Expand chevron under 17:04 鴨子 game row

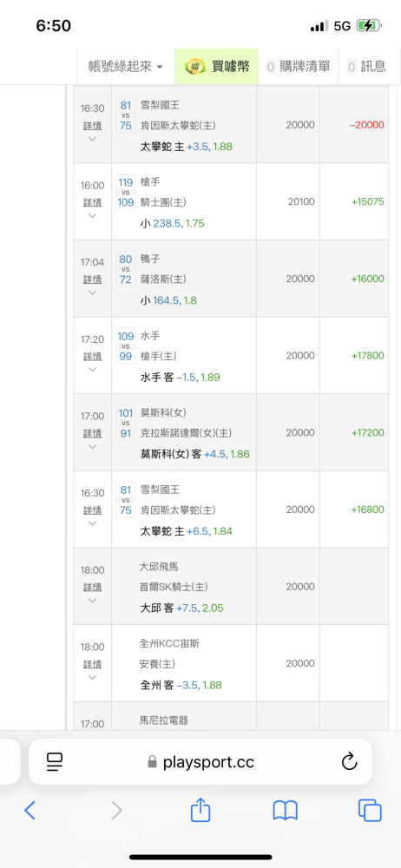pyautogui.click(x=93, y=293)
